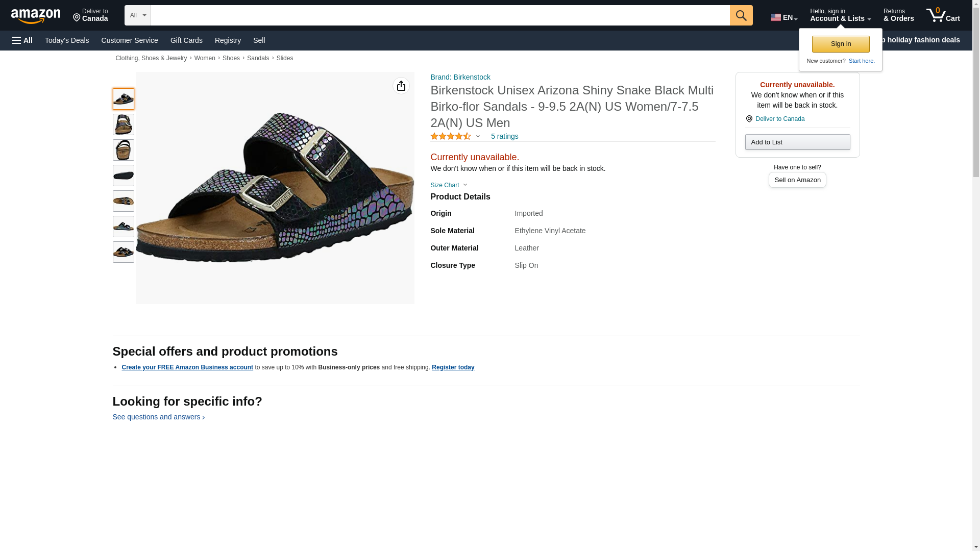Image resolution: width=980 pixels, height=551 pixels.
Task: Click the yellow Sign in button
Action: (x=841, y=44)
